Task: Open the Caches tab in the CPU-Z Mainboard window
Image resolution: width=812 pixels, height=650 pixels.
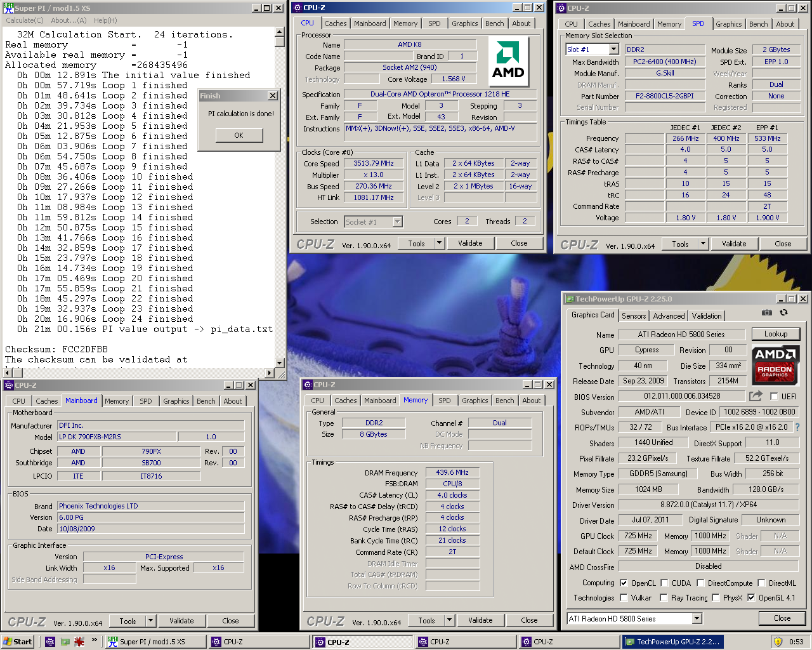Action: [x=47, y=401]
